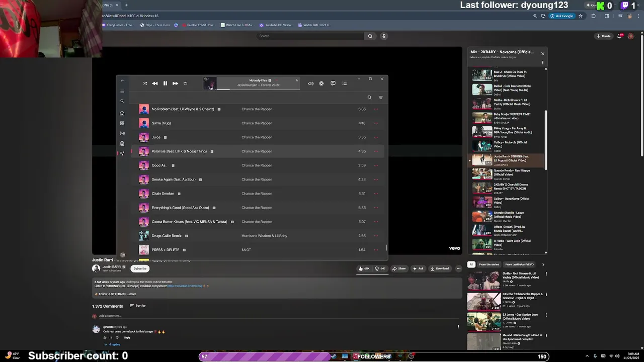Screen dimensions: 644x362
Task: Expand the music player sidebar menu
Action: click(122, 91)
